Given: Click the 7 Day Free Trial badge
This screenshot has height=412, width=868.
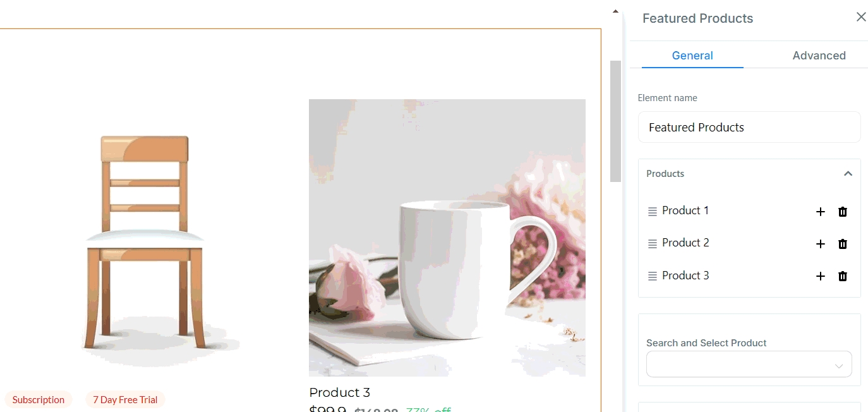Looking at the screenshot, I should pyautogui.click(x=125, y=399).
